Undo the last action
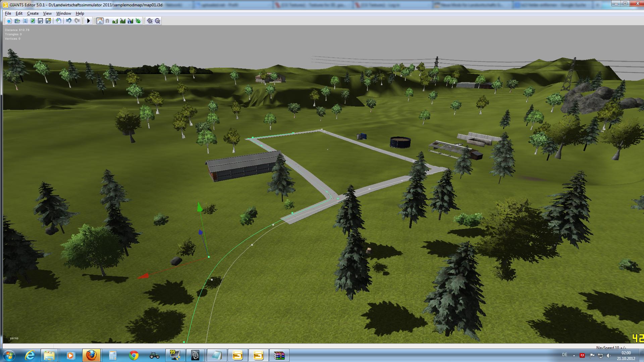The width and height of the screenshot is (644, 362). click(x=69, y=21)
